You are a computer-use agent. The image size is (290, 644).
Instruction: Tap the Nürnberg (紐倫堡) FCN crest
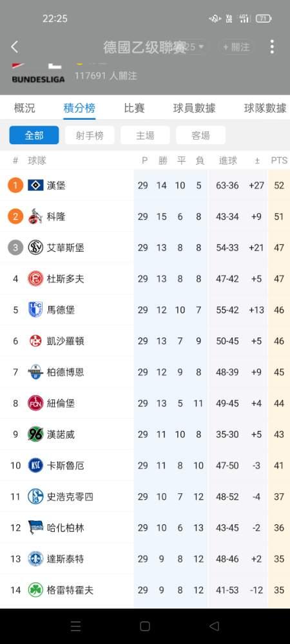(x=35, y=403)
